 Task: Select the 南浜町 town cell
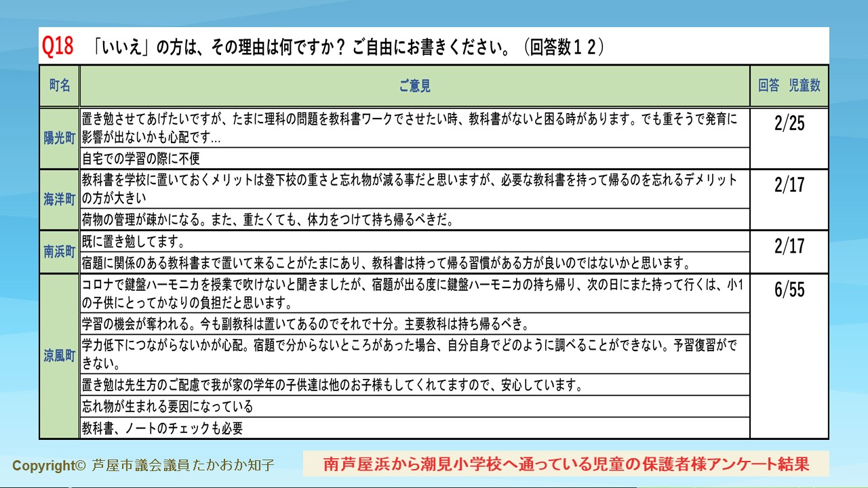pyautogui.click(x=60, y=252)
